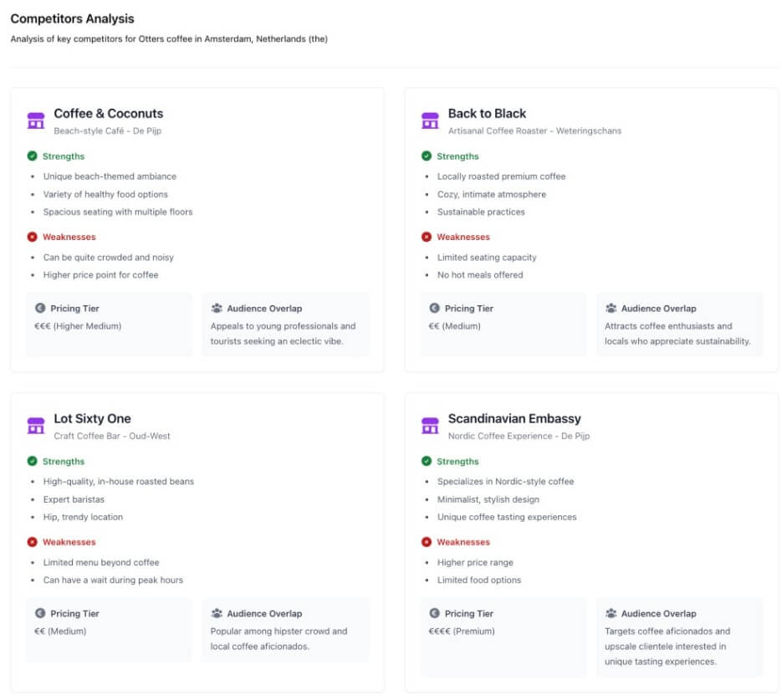Click the Otters coffee analysis subtitle line
Image resolution: width=782 pixels, height=700 pixels.
169,38
